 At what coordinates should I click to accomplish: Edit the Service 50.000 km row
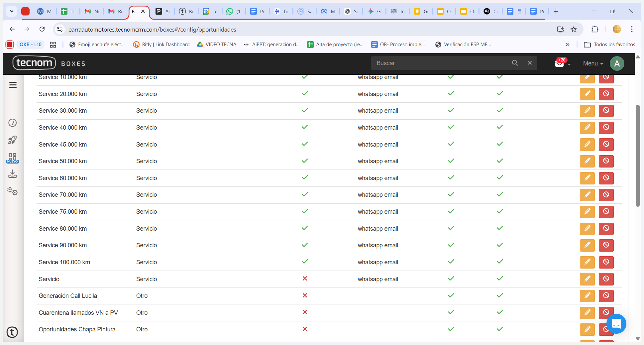(587, 161)
